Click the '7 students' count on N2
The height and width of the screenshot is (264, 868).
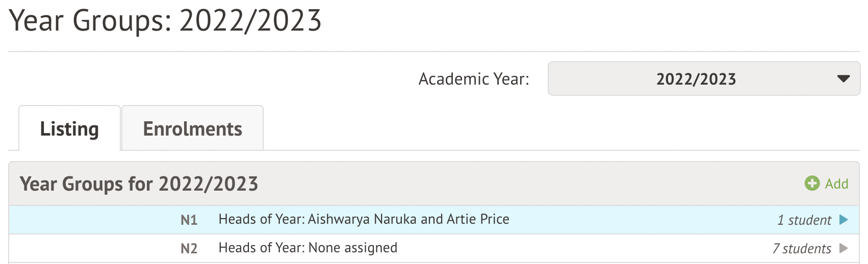click(x=802, y=249)
